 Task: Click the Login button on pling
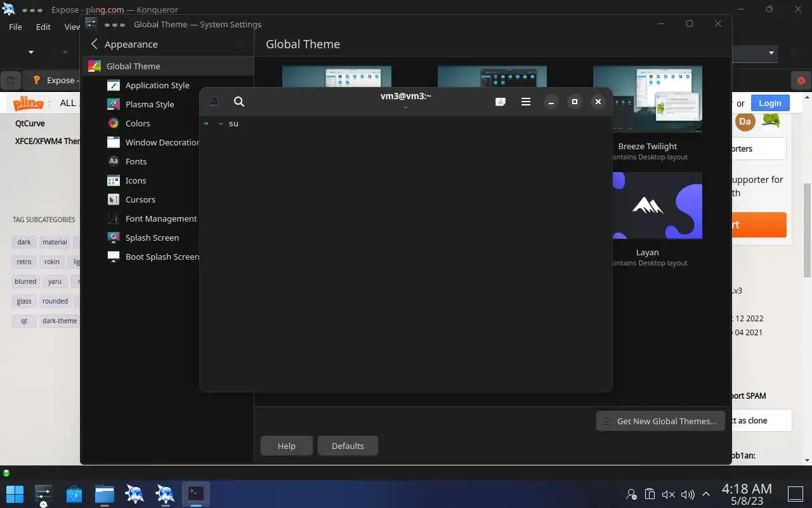770,103
